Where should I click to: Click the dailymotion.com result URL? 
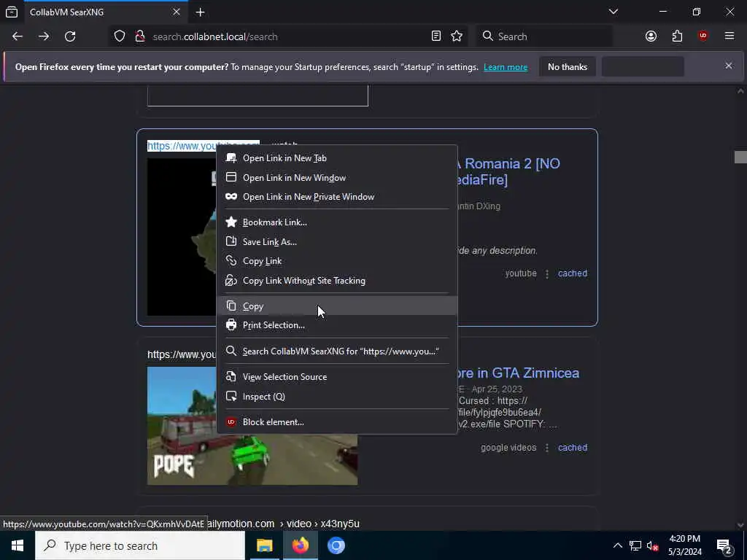click(x=284, y=524)
